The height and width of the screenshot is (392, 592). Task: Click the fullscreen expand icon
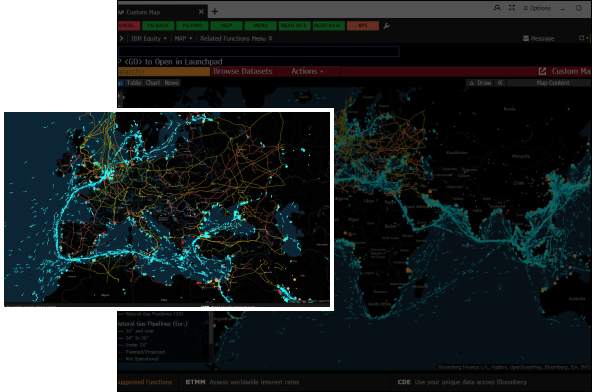(x=512, y=8)
